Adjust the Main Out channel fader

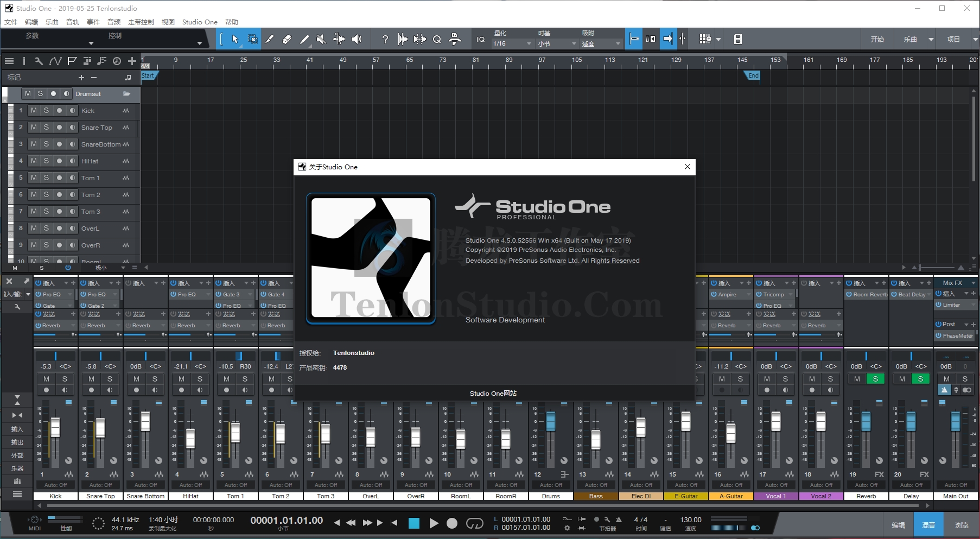click(956, 421)
